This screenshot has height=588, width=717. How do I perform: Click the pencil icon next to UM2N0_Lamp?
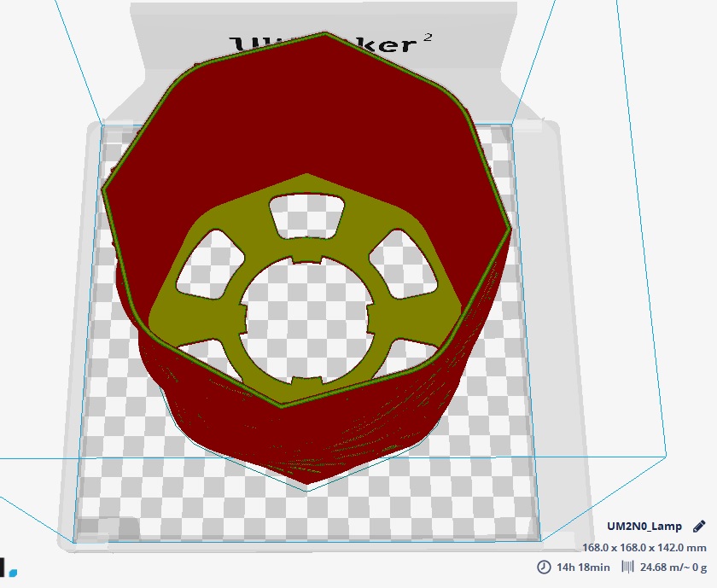coord(699,527)
